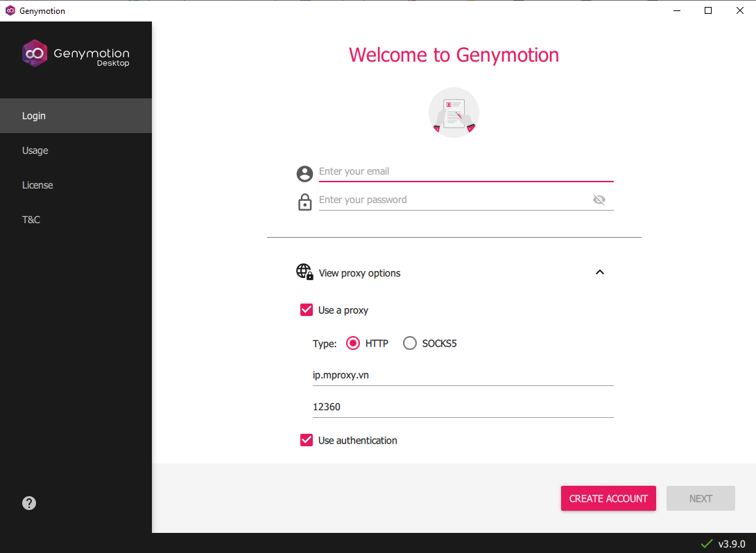Click the proxy port field 12360
Viewport: 756px width, 553px height.
(463, 407)
